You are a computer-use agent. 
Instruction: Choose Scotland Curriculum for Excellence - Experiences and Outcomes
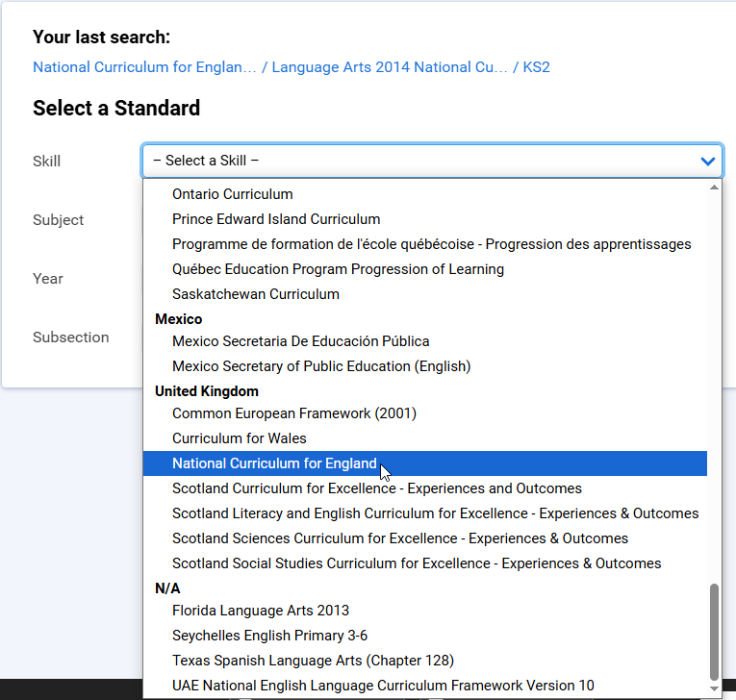coord(425,488)
